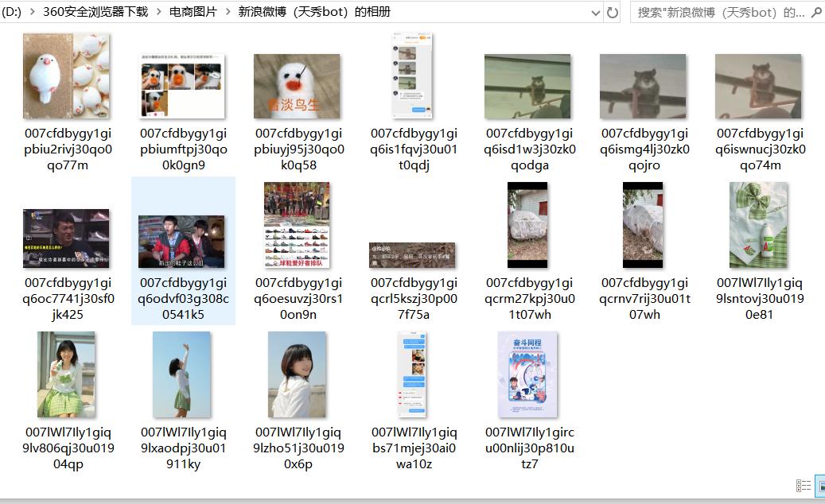825x504 pixels.
Task: Click filename 007lWl7Ily1giq9lxaodpj30u01911ky
Action: (x=183, y=448)
